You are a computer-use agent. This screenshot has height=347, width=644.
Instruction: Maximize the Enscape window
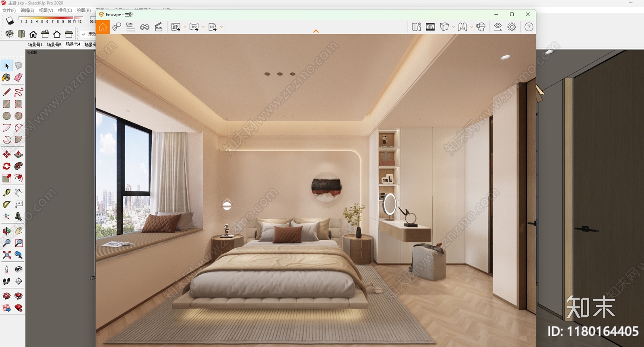512,14
